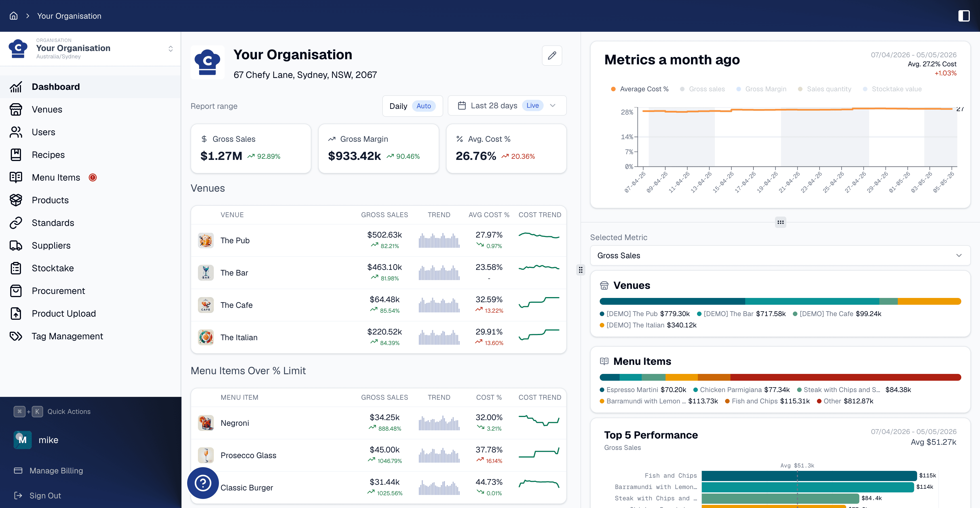
Task: Go to Menu Items in sidebar
Action: pyautogui.click(x=90, y=177)
